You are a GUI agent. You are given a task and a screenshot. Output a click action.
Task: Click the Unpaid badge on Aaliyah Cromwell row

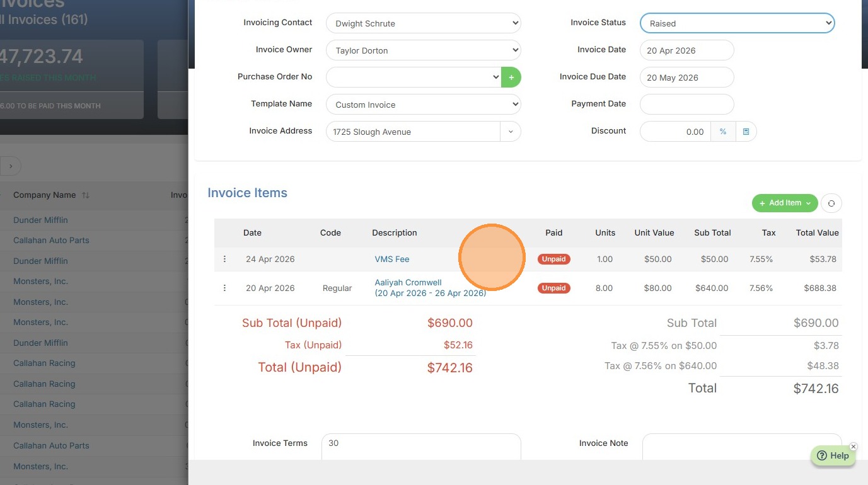coord(554,288)
